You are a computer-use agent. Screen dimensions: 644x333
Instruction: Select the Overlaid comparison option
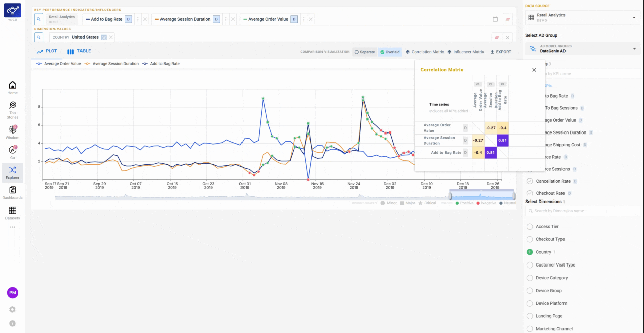click(390, 52)
